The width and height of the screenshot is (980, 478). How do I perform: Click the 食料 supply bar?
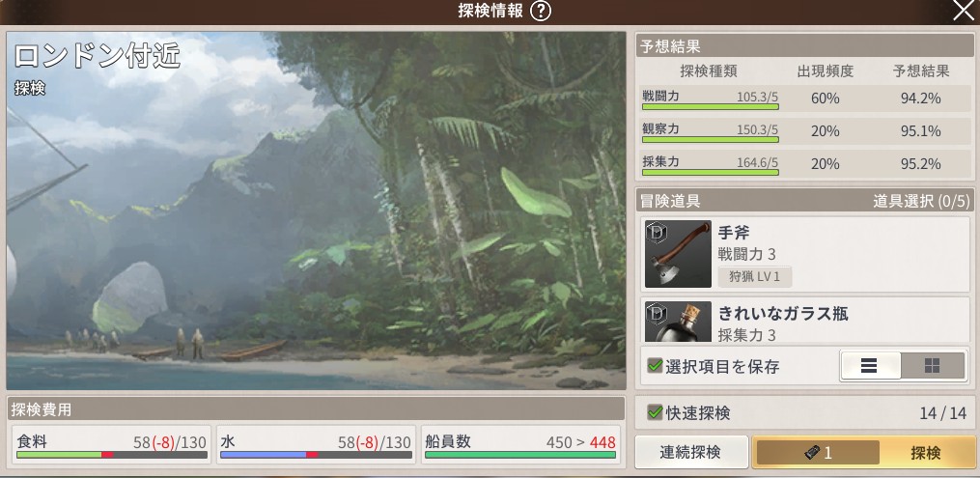pyautogui.click(x=112, y=455)
